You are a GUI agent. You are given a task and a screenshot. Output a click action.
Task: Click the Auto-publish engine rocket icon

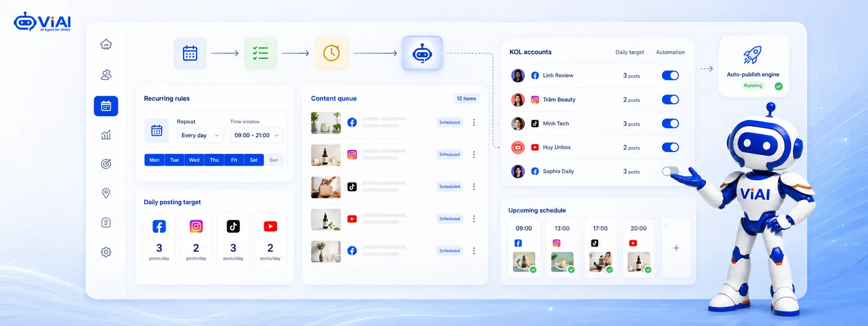pyautogui.click(x=753, y=55)
